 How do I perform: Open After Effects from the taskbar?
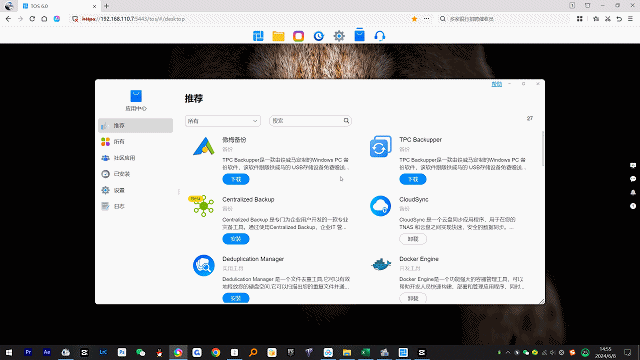click(x=47, y=352)
